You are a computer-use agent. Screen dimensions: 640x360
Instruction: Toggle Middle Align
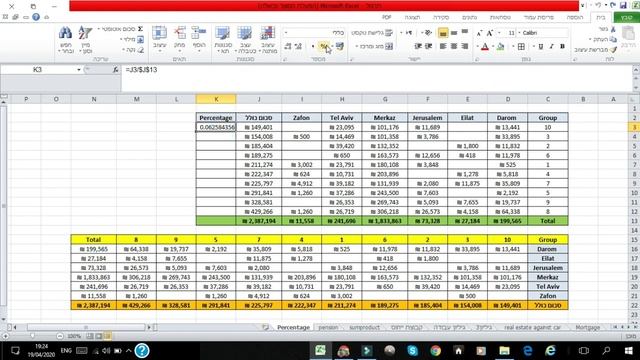pyautogui.click(x=454, y=33)
